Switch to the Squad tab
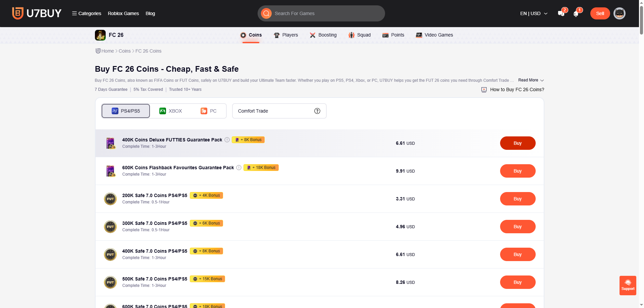 360,35
